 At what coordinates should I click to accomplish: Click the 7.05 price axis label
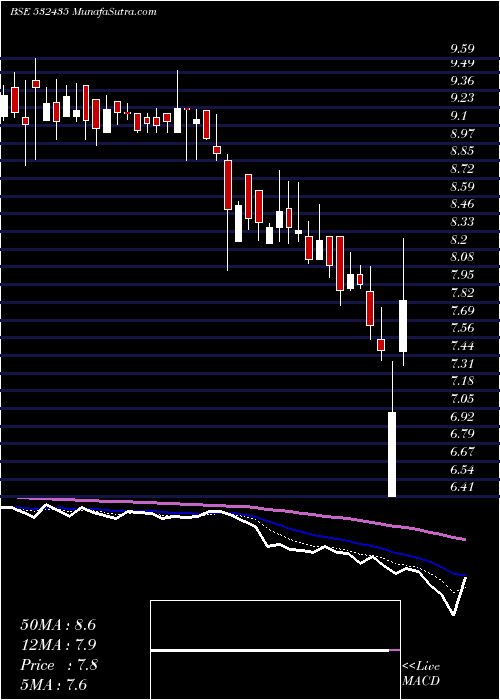(x=462, y=399)
